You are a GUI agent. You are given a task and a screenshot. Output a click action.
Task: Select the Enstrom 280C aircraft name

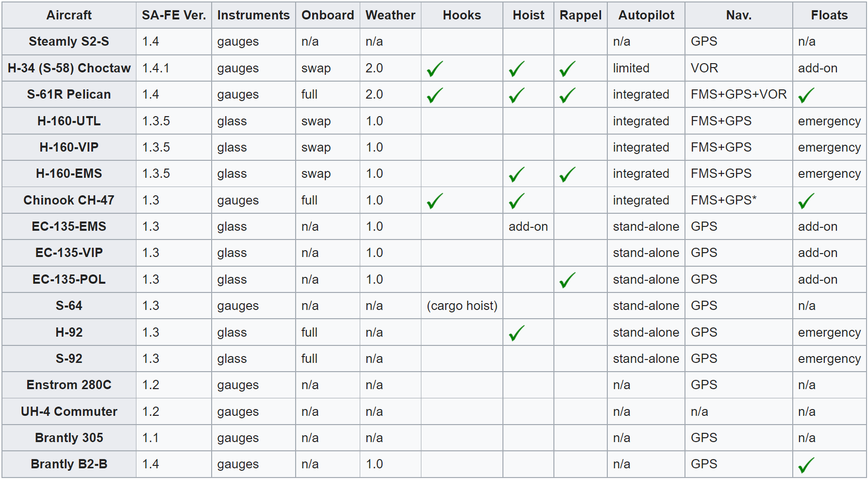[x=69, y=385]
